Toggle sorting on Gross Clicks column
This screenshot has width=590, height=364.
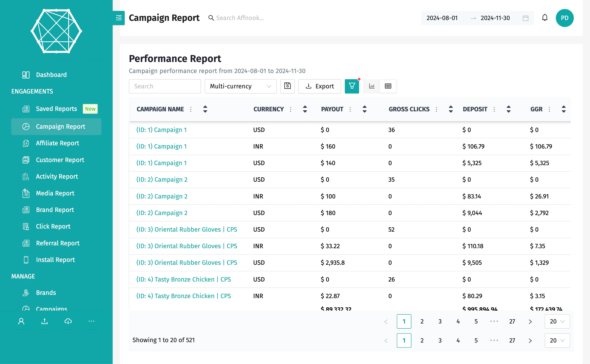point(450,109)
